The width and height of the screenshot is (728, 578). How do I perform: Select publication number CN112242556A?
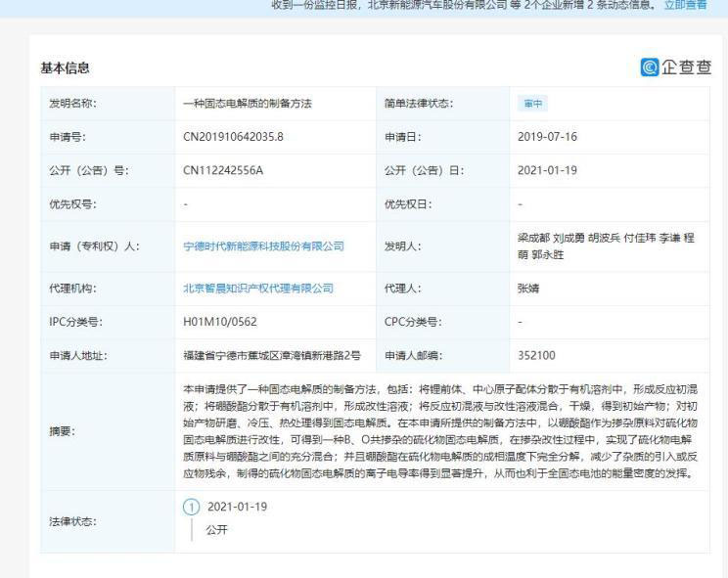pyautogui.click(x=223, y=170)
